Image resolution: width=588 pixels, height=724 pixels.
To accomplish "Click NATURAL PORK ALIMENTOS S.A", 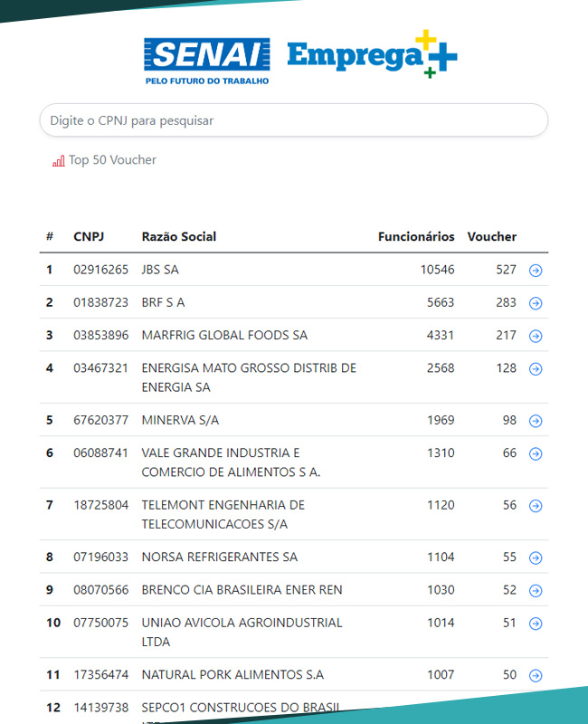I will [x=232, y=675].
